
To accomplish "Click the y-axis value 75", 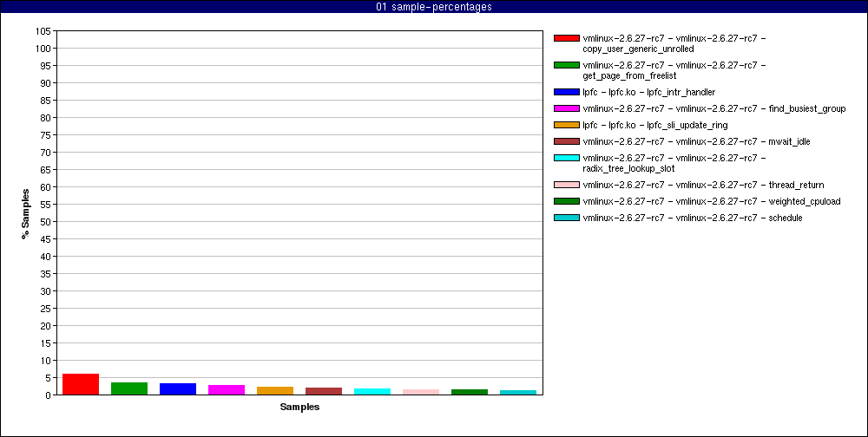I will (47, 135).
